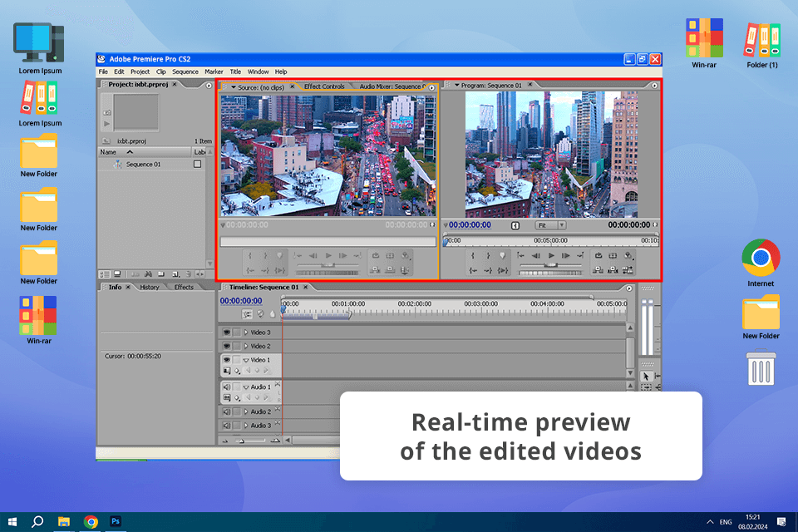Set Out point in Program monitor
Viewport: 798px width, 532px height.
[488, 255]
